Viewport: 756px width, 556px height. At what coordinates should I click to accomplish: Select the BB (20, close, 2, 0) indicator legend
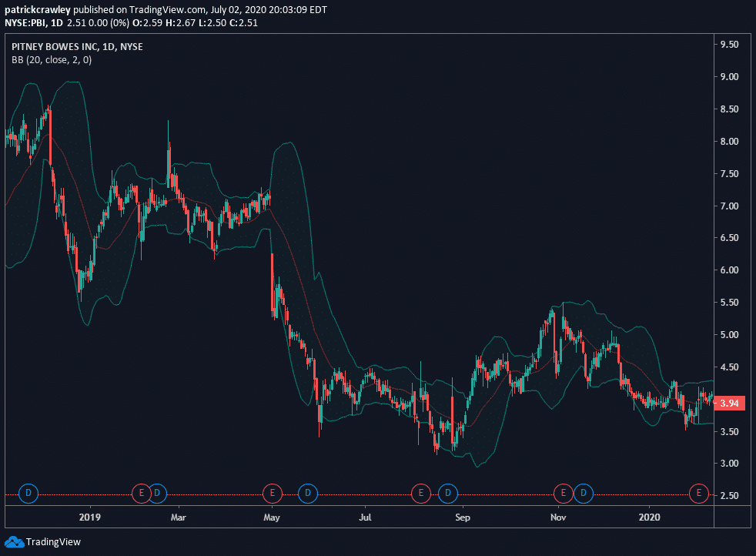click(52, 60)
